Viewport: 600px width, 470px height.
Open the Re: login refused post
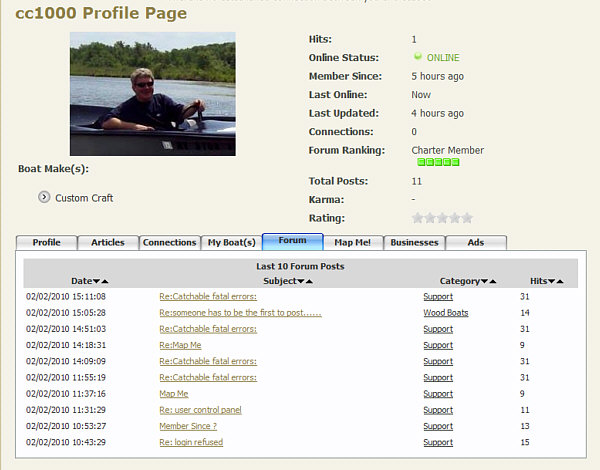click(191, 442)
